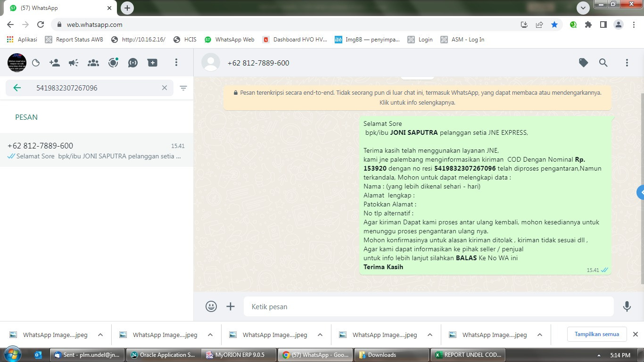The width and height of the screenshot is (644, 362).
Task: Open the Aplikasi bookmark
Action: [x=22, y=40]
